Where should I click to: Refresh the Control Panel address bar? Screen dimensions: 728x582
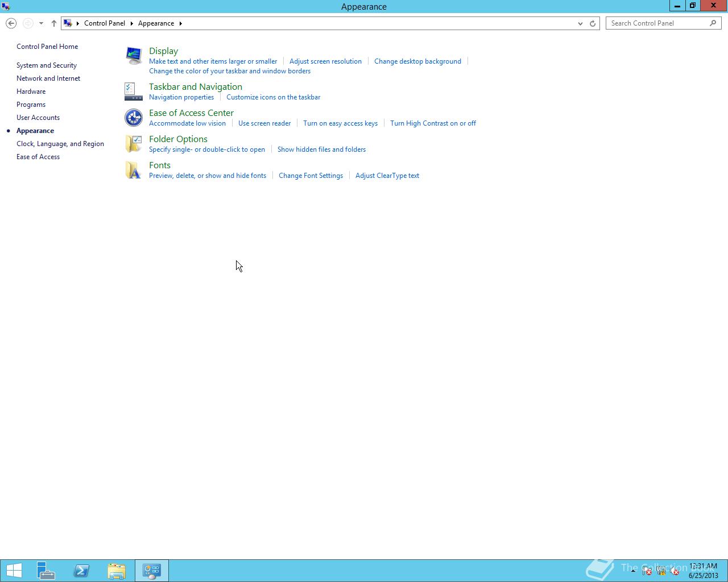tap(593, 23)
